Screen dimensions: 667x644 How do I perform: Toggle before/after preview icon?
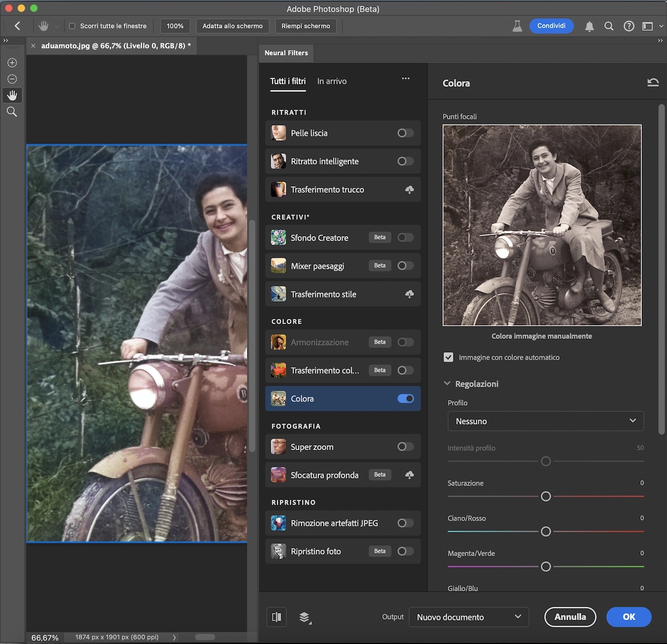tap(276, 617)
